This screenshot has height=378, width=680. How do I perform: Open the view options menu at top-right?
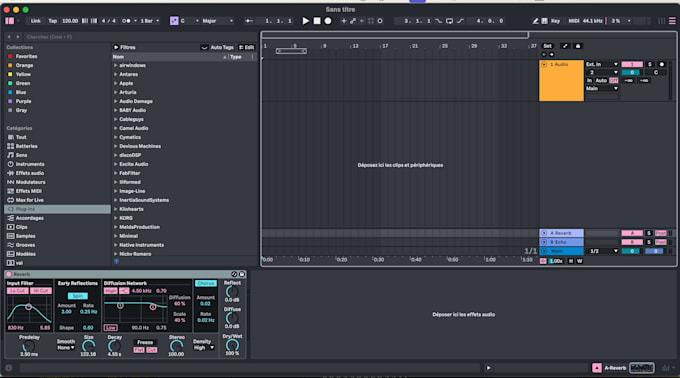[x=672, y=21]
